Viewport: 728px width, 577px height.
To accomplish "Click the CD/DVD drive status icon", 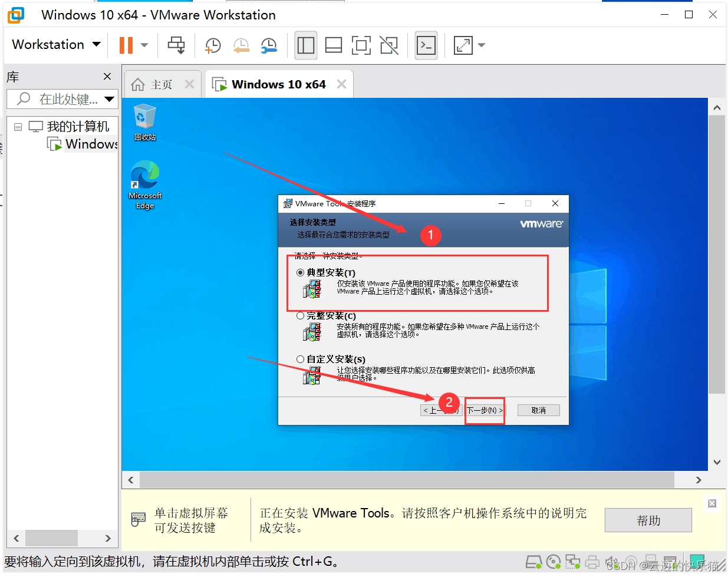I will tap(554, 562).
